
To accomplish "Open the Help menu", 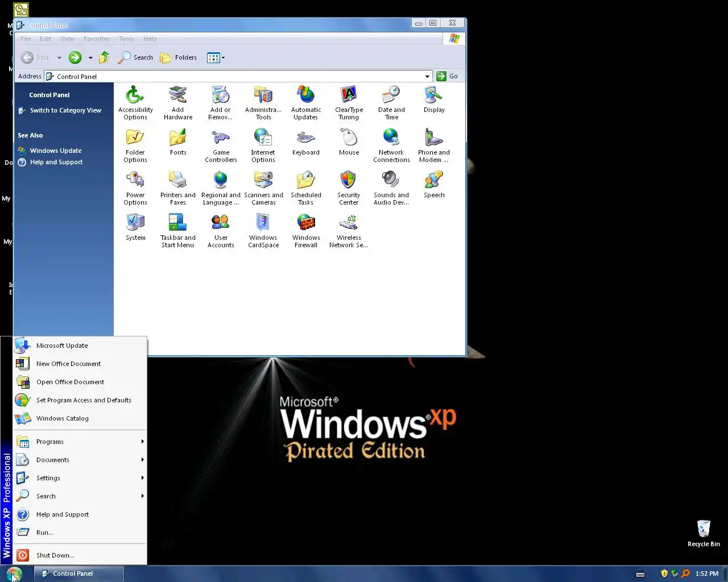I will [x=150, y=39].
